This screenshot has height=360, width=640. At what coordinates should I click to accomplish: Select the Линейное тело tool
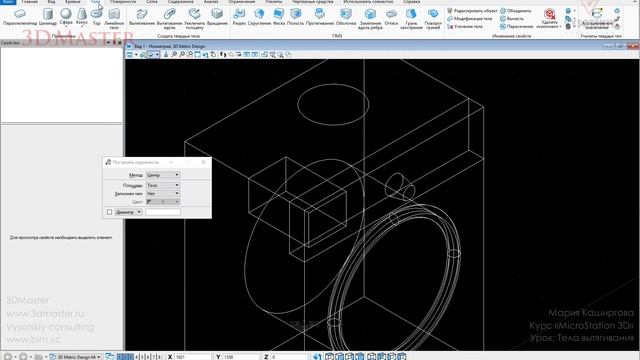click(114, 19)
